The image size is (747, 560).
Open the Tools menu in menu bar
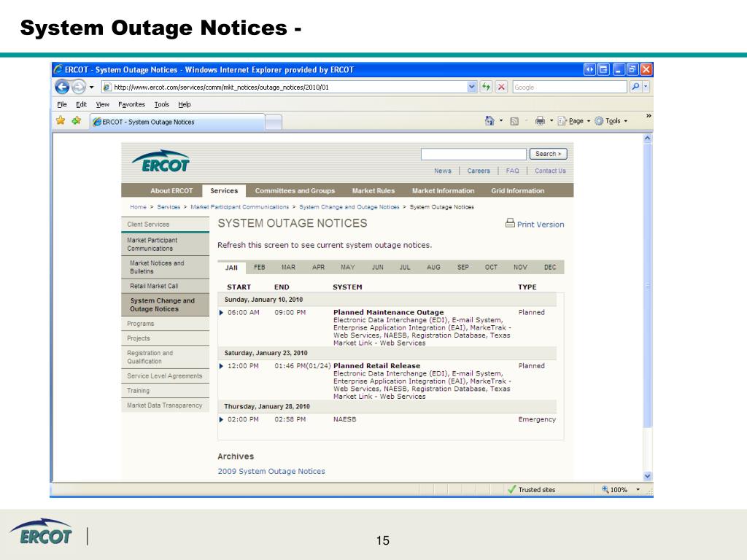(161, 104)
